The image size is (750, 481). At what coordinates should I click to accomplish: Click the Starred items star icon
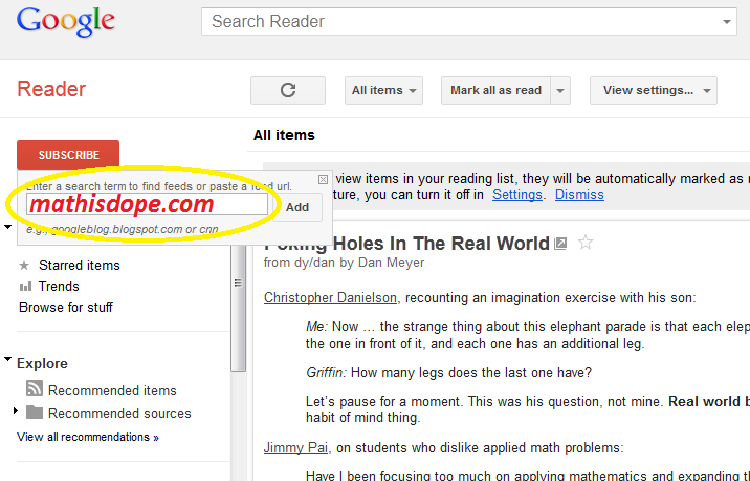24,265
